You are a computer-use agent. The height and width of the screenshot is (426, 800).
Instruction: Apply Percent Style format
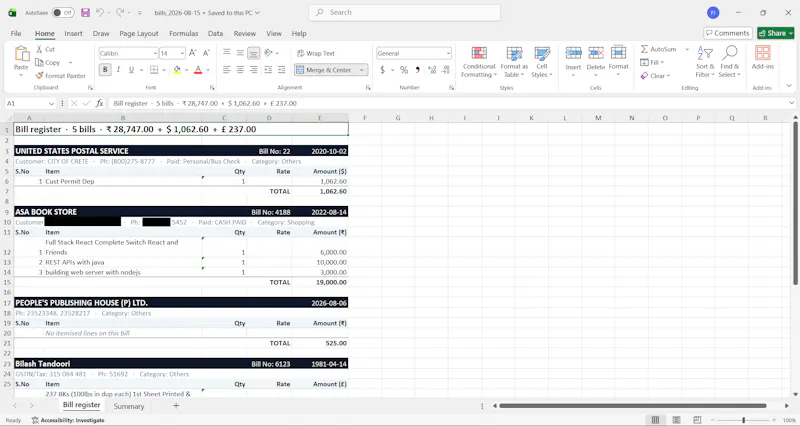pyautogui.click(x=404, y=70)
